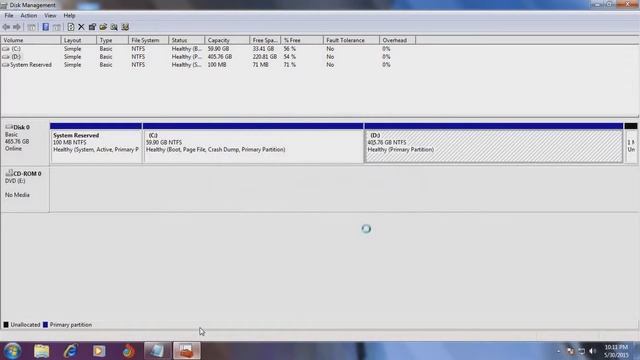Select the unallocated space block on Disk 0
Screen dimensions: 640x360
[631, 143]
